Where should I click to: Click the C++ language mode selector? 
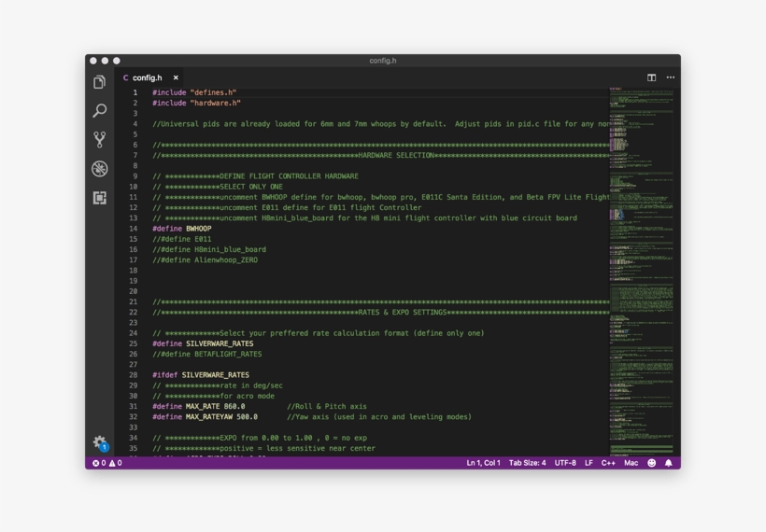pyautogui.click(x=608, y=463)
